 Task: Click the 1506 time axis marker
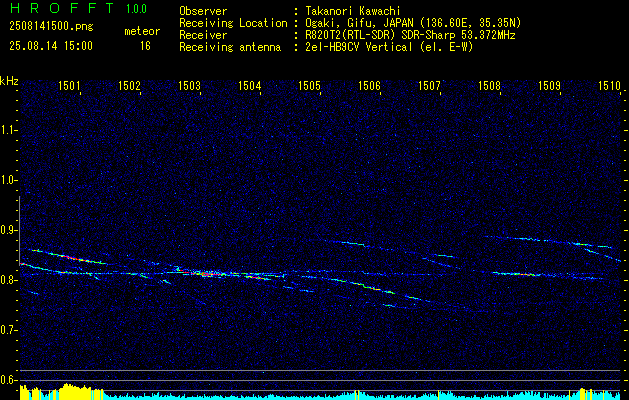pyautogui.click(x=369, y=85)
